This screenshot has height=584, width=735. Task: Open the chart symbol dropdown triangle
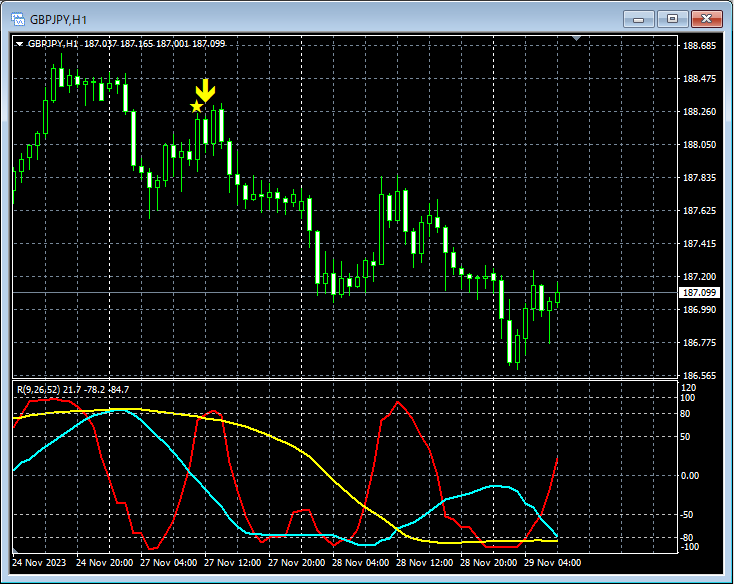pos(19,44)
